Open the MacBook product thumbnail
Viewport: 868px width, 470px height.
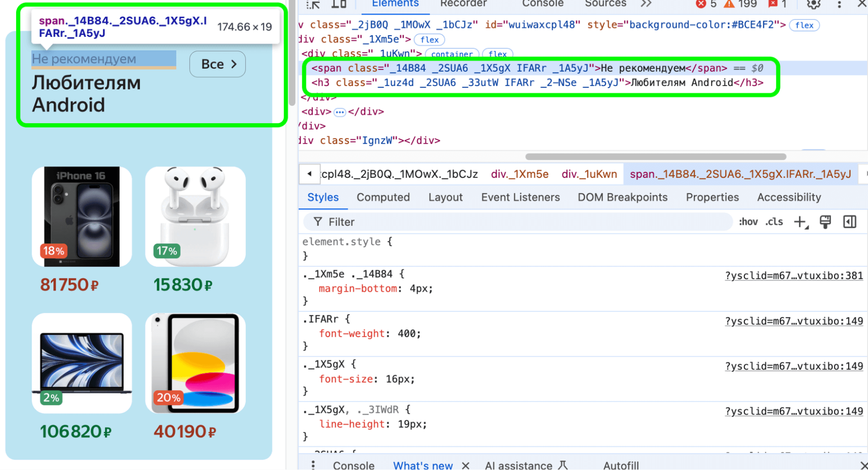[82, 363]
